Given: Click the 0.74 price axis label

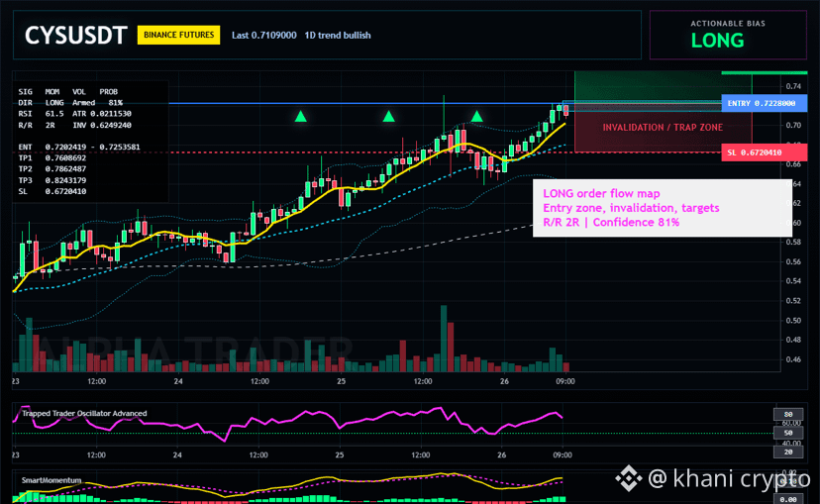Looking at the screenshot, I should [793, 86].
